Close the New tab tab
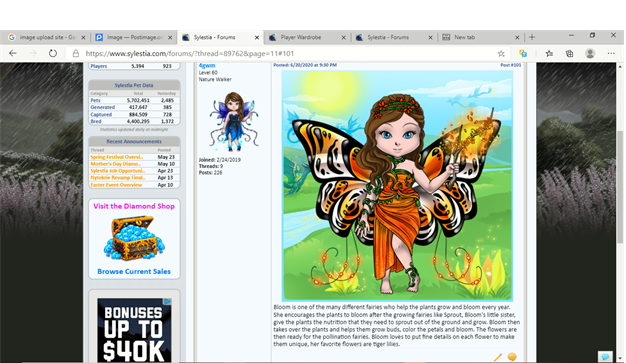Viewport: 626px width, 363px height. (x=517, y=38)
